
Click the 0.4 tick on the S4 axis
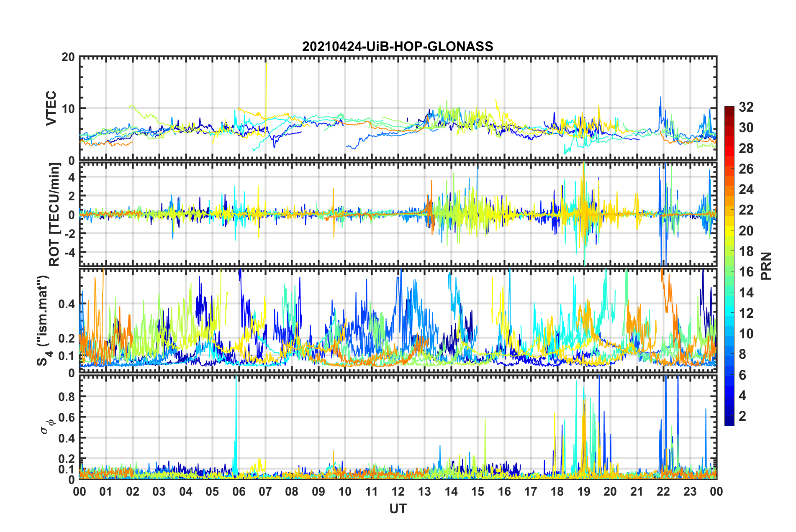click(67, 304)
